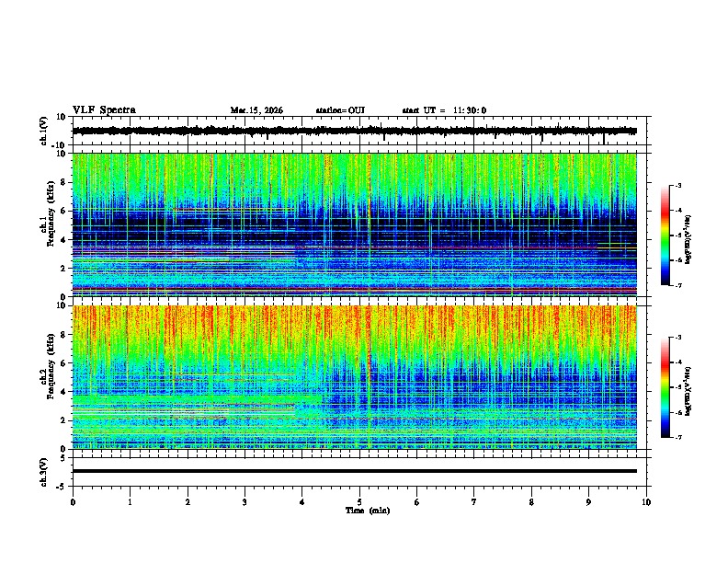Click the ch.2 spectrogram color scale bar
The height and width of the screenshot is (563, 728).
coord(665,387)
